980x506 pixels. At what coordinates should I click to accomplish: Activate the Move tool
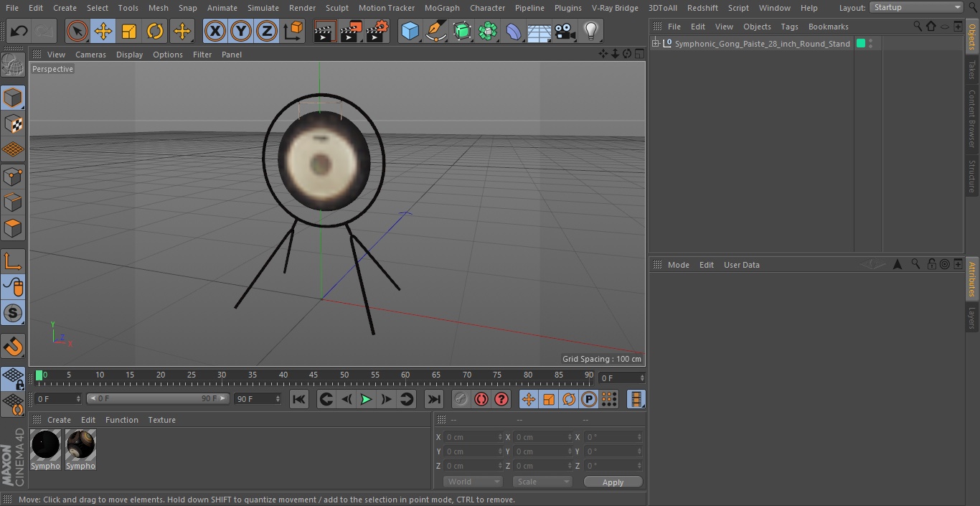[103, 31]
